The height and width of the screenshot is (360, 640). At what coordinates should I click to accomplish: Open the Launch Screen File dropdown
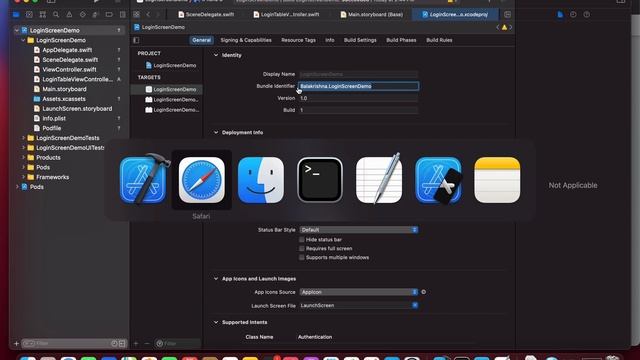coord(358,305)
